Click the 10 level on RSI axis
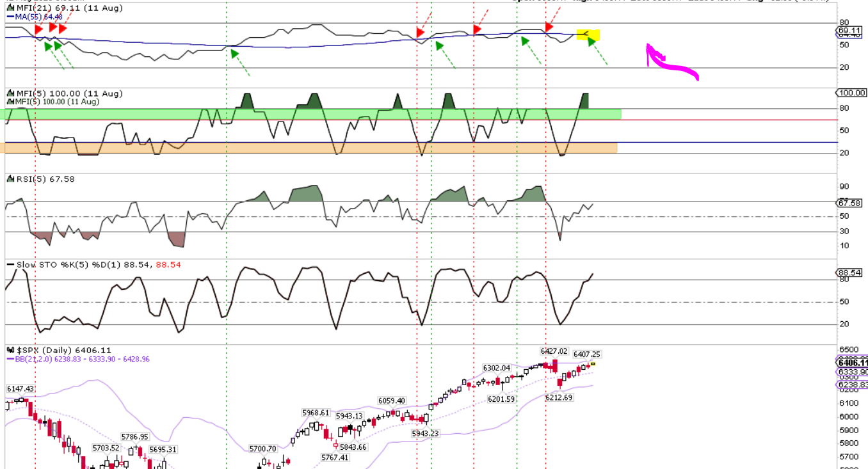Viewport: 868px width, 469px height. click(x=844, y=246)
